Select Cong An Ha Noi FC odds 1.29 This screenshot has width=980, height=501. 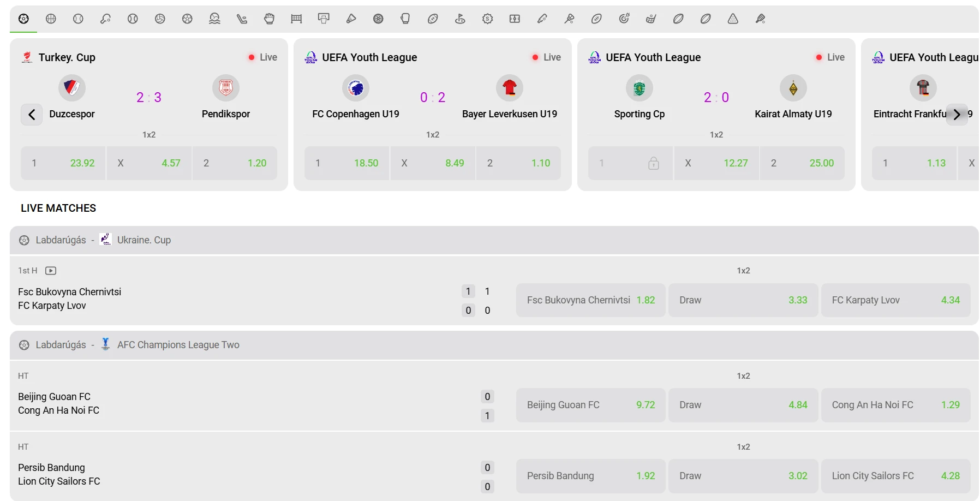tap(895, 405)
